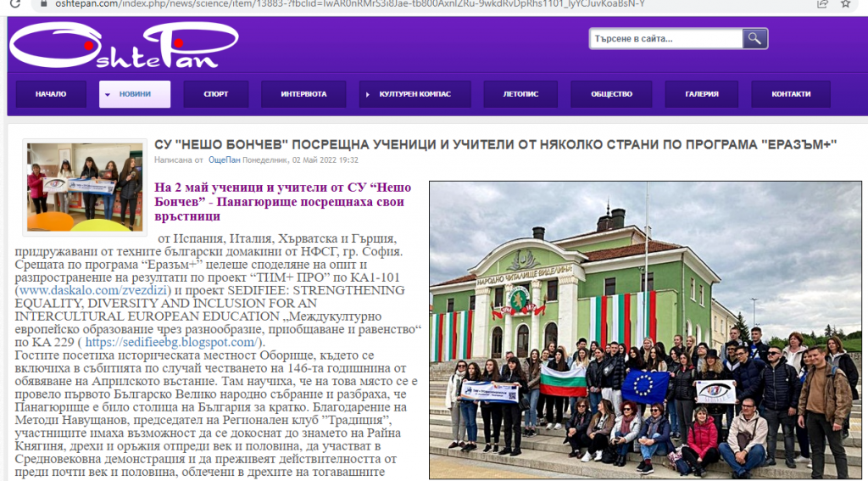This screenshot has height=481, width=868.
Task: Click the browser address bar URL
Action: [350, 4]
